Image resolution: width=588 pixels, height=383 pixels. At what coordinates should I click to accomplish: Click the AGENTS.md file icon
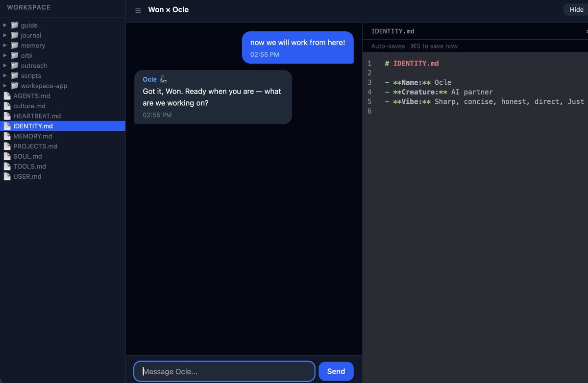pyautogui.click(x=7, y=96)
